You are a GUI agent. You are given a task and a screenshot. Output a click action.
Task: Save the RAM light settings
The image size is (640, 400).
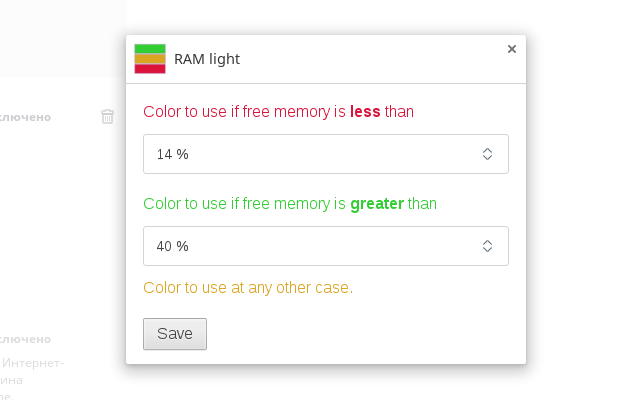coord(175,334)
